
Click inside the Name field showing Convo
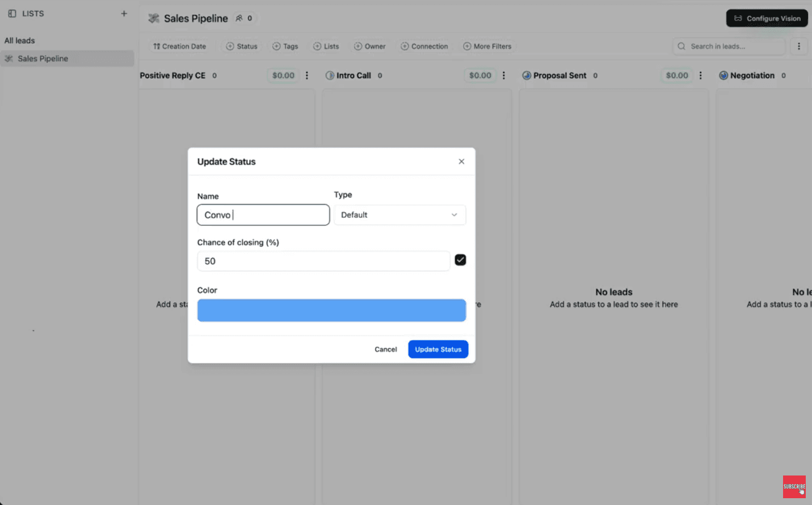pyautogui.click(x=263, y=214)
